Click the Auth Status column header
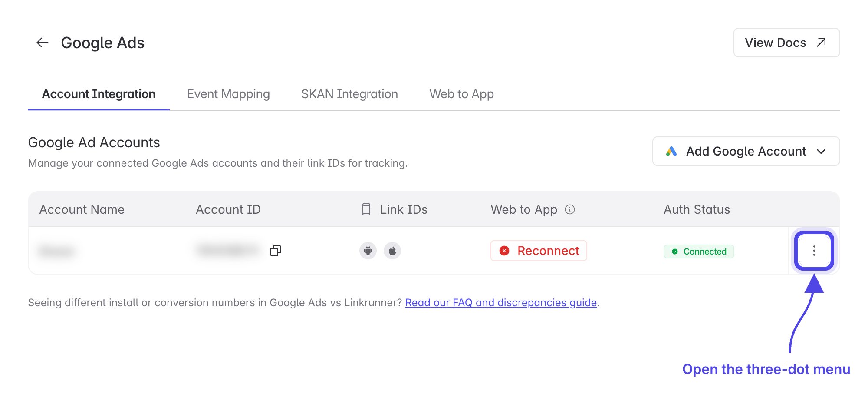The height and width of the screenshot is (417, 868). (697, 209)
